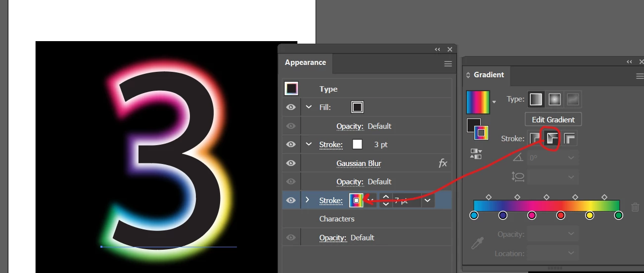The height and width of the screenshot is (273, 644).
Task: Toggle dimmed eye for Fill Opacity row
Action: pos(291,126)
